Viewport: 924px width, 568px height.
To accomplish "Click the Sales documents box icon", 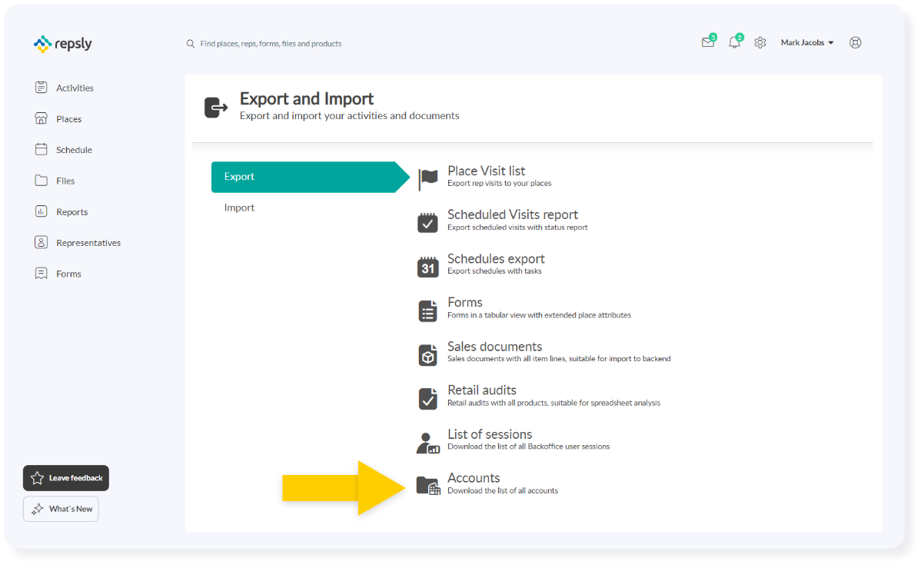I will [x=428, y=354].
